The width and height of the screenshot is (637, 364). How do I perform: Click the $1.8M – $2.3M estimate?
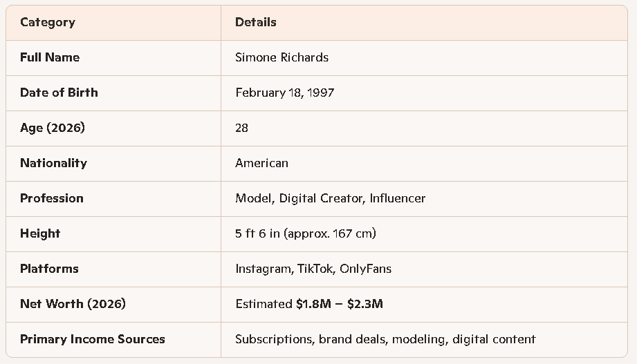[339, 304]
